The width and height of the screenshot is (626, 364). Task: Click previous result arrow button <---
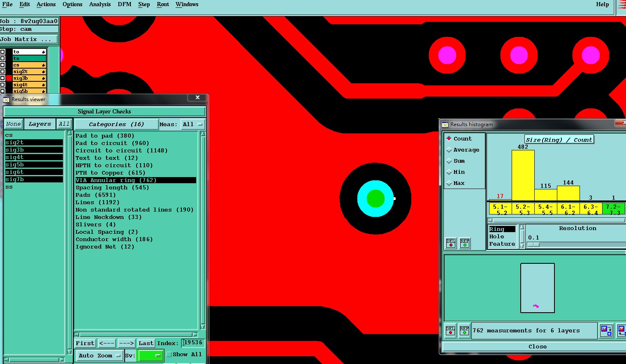coord(107,343)
